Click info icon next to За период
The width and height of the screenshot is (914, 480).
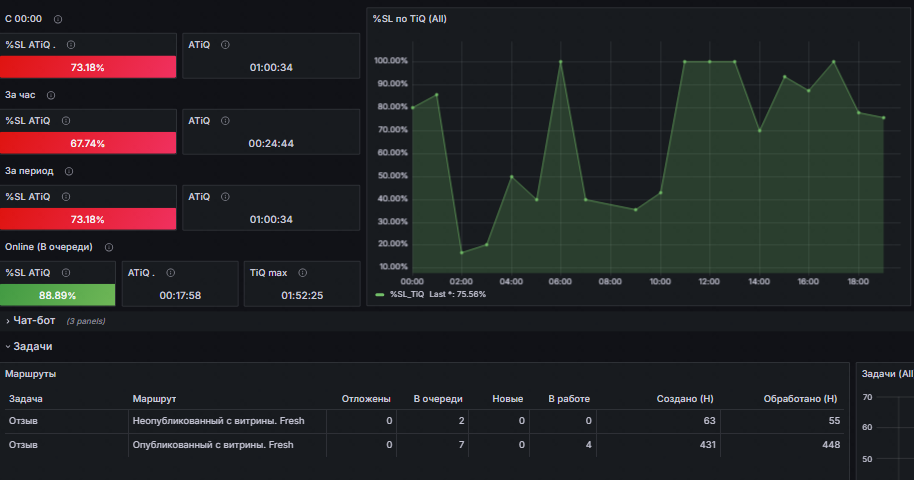69,171
